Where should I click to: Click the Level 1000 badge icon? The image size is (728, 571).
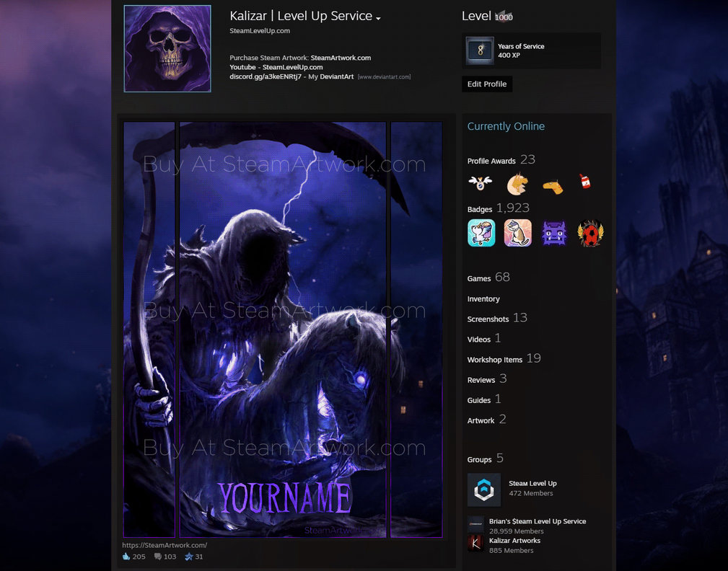[x=504, y=17]
